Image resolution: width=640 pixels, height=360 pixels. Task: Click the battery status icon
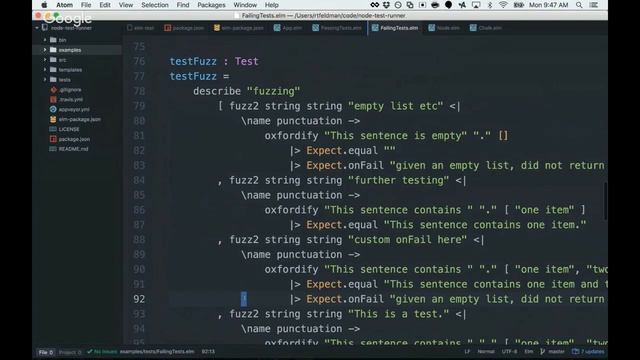coord(518,5)
